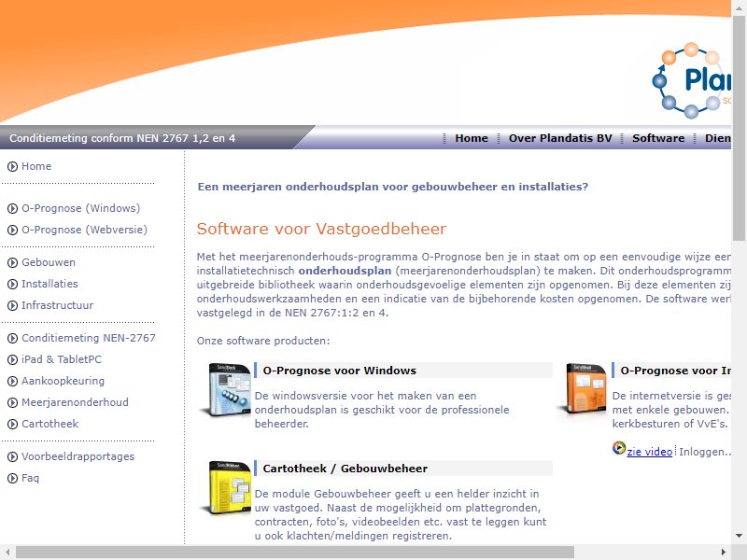747x560 pixels.
Task: Open Conditiemeting NEN-2767 sidebar link
Action: [x=89, y=338]
